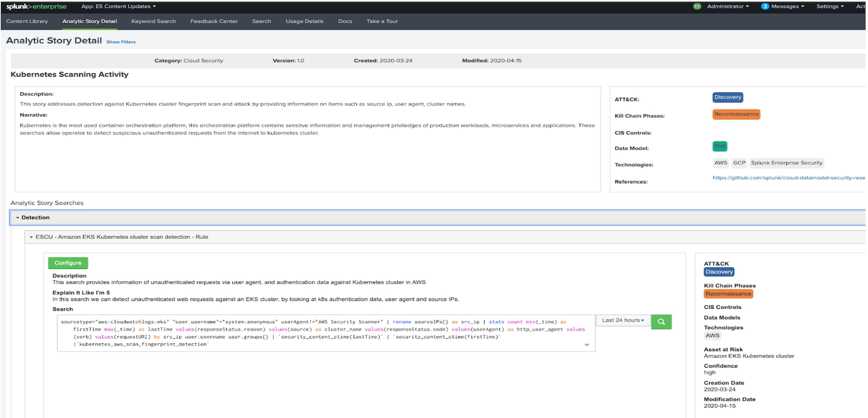The image size is (868, 418).
Task: Click the Category: Cloud Security text
Action: pos(189,61)
